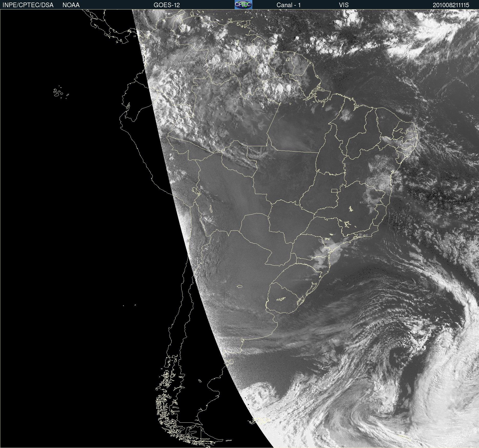Click the CPTEC logo in the header

243,5
